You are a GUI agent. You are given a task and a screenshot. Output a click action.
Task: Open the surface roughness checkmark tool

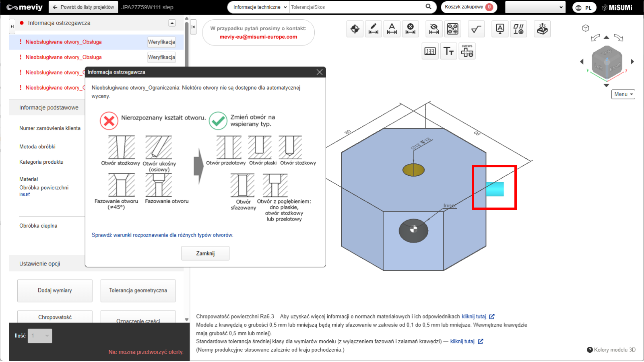point(476,29)
